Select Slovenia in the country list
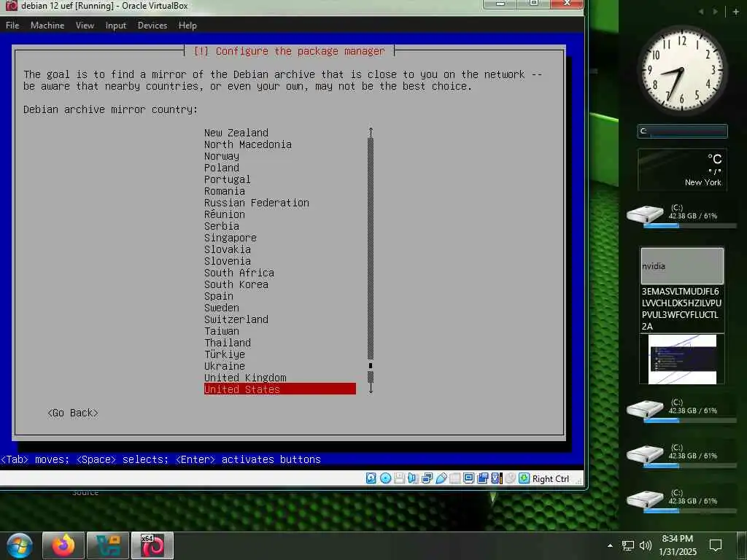This screenshot has width=747, height=560. pyautogui.click(x=228, y=261)
